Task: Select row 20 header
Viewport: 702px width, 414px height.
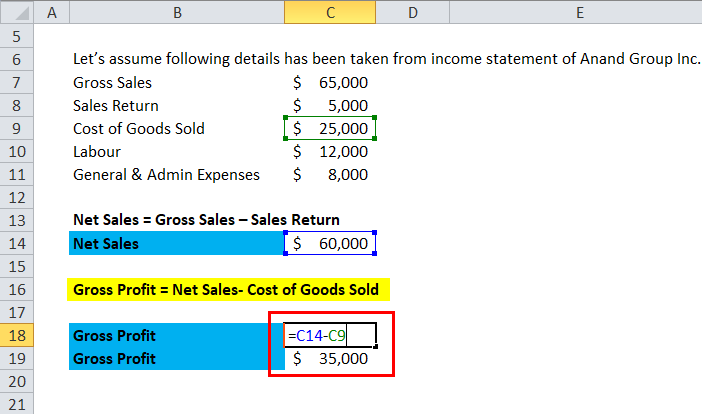Action: coord(17,381)
